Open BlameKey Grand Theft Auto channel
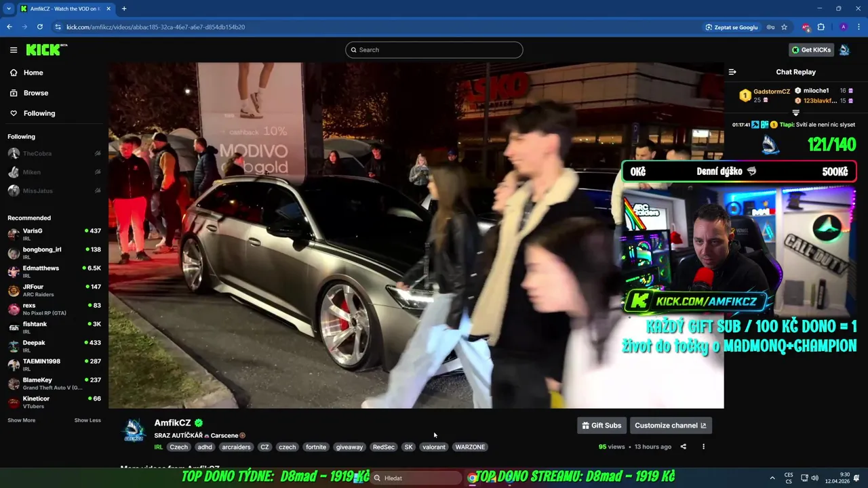Image resolution: width=868 pixels, height=488 pixels. coord(54,384)
